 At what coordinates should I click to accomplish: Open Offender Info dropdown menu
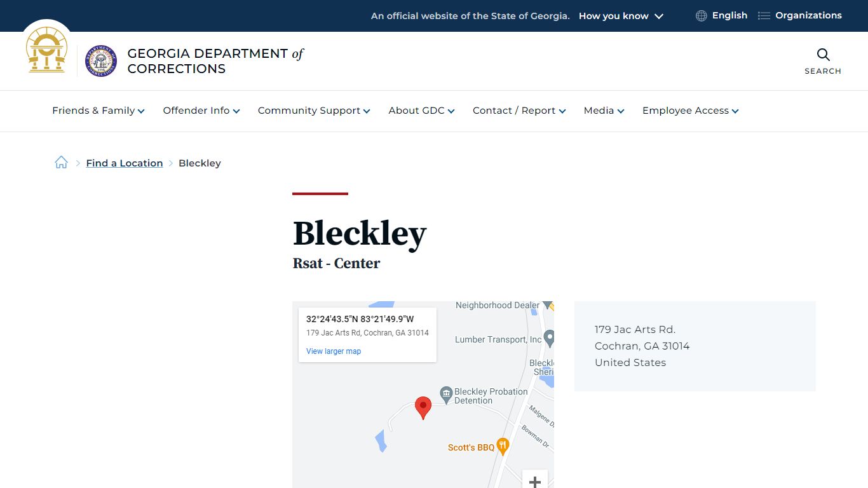201,111
